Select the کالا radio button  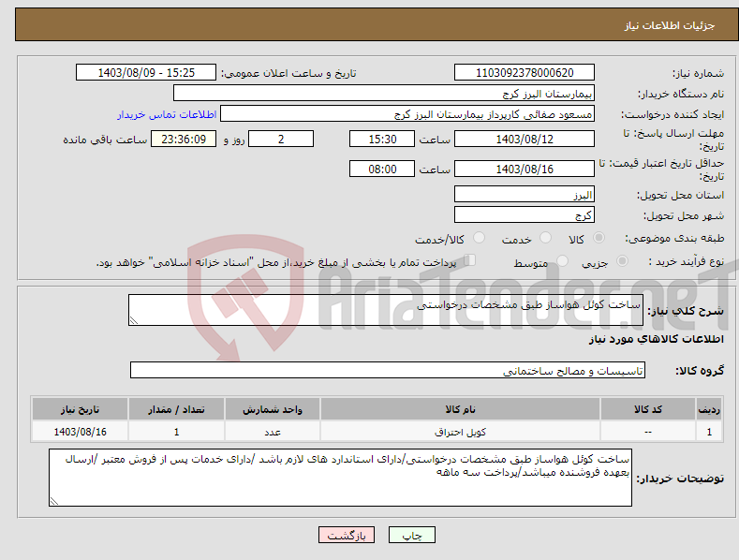pos(599,238)
